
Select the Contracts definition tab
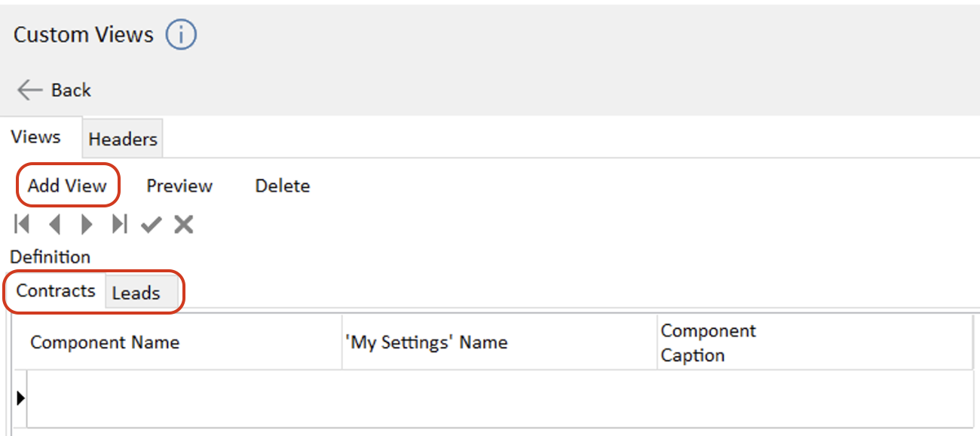(x=56, y=291)
